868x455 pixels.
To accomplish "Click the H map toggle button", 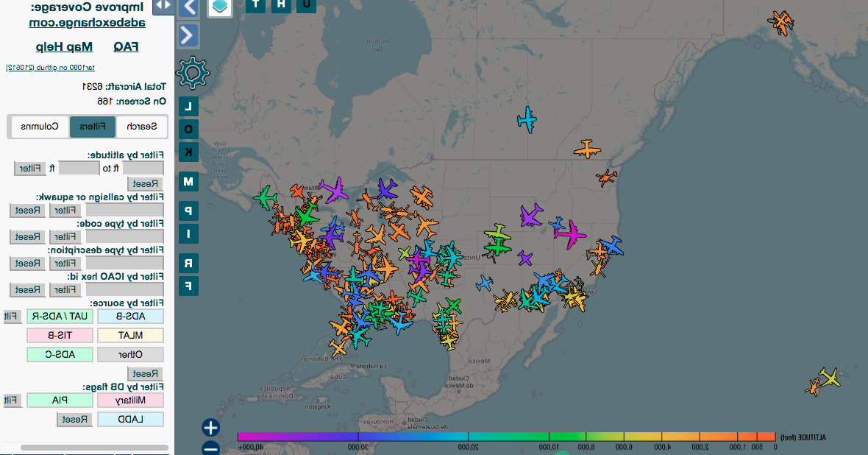I will pos(281,6).
